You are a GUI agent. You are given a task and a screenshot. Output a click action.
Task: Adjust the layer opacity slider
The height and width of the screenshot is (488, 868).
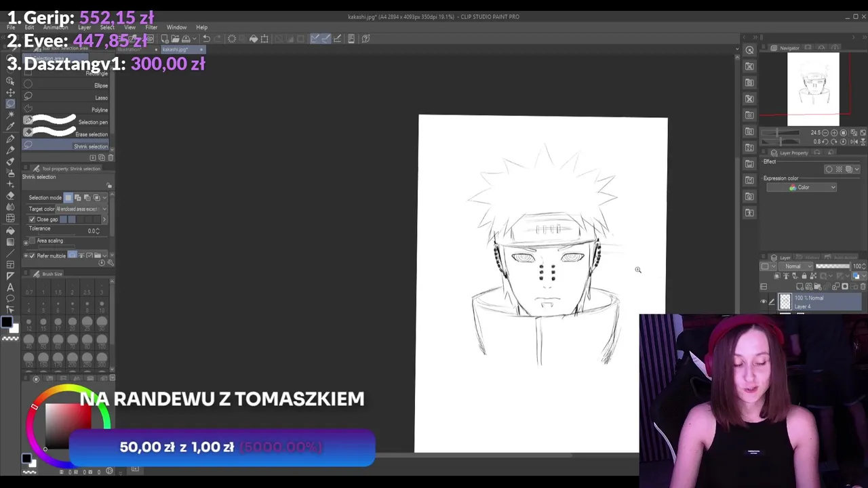[x=833, y=266]
